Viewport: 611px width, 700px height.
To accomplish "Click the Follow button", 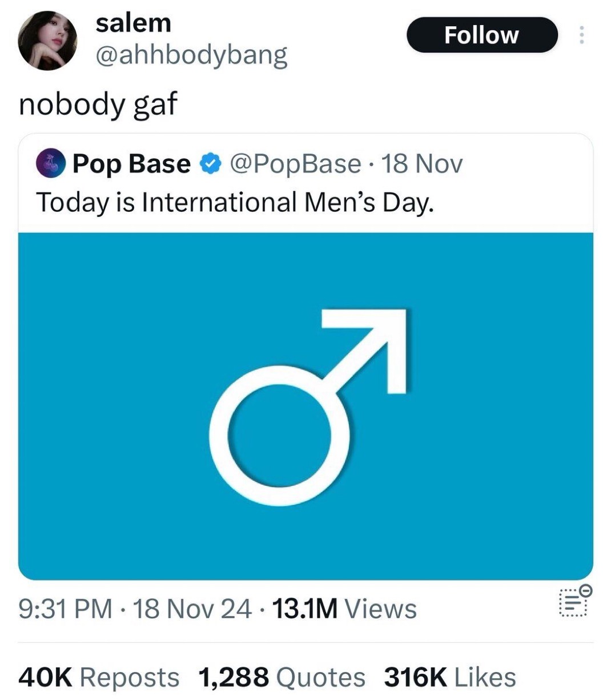I will [x=481, y=35].
